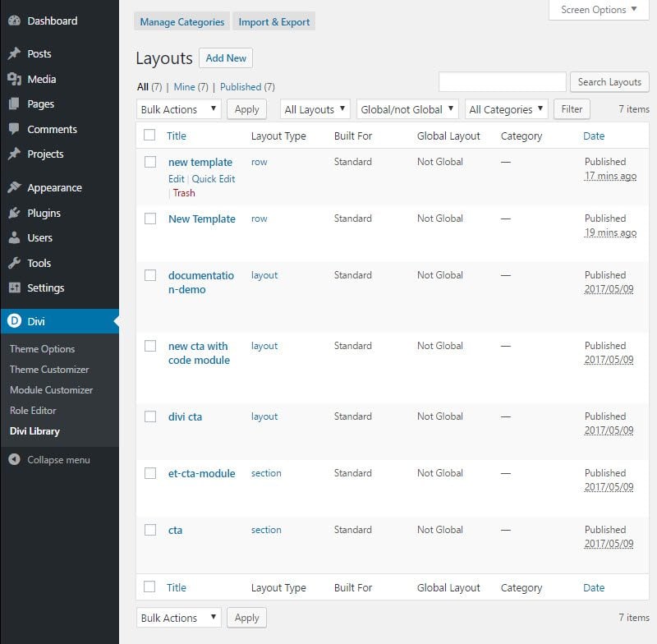The height and width of the screenshot is (644, 657).
Task: Open Media via its camera-music icon
Action: click(x=14, y=80)
